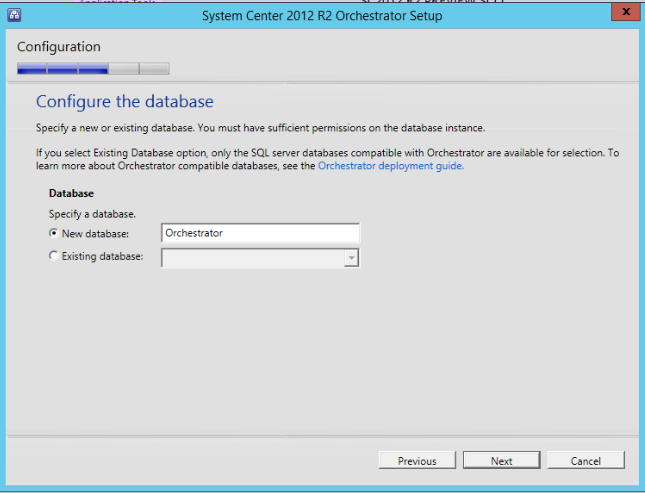Close the Orchestrator Setup window
This screenshot has width=645, height=494.
[624, 14]
